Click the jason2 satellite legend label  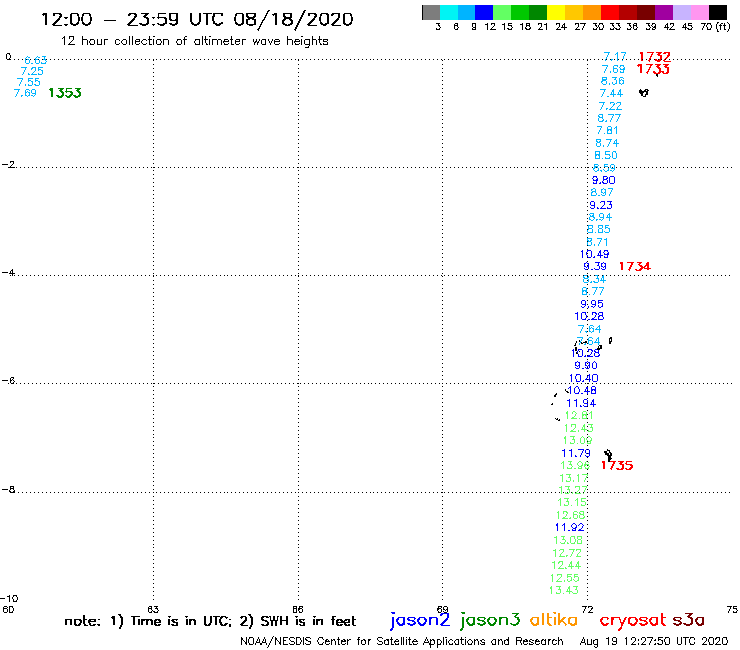click(420, 621)
